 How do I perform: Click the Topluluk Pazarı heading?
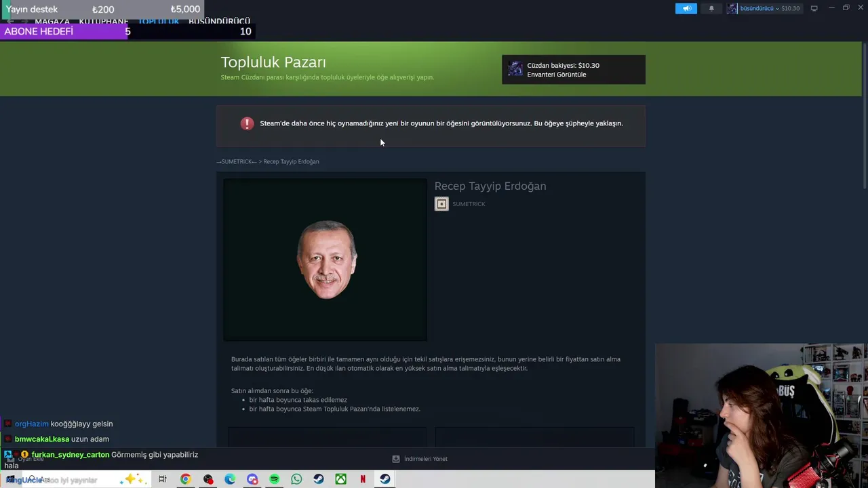[273, 62]
